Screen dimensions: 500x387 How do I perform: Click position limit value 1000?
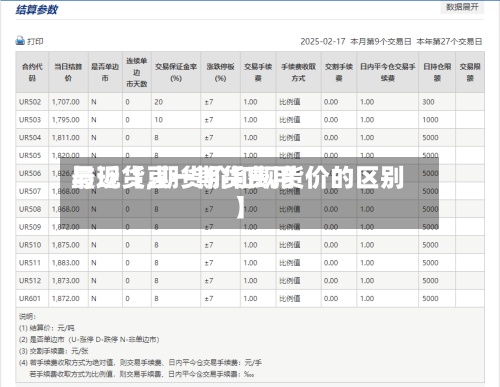(430, 120)
